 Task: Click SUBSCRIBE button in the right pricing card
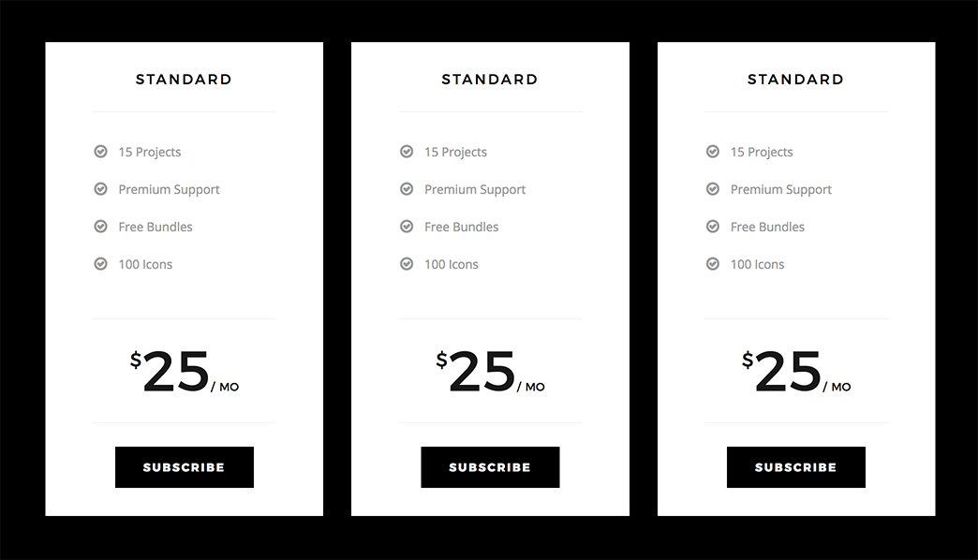[x=796, y=467]
